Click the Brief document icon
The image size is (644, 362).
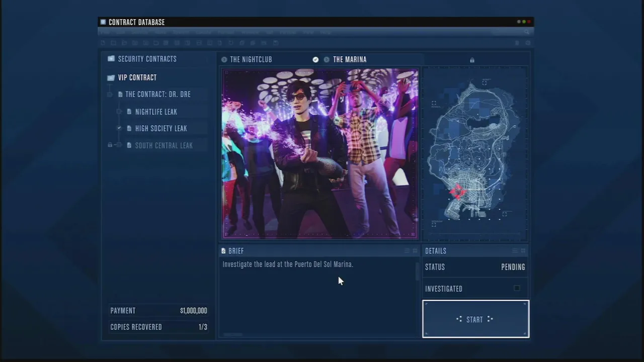pyautogui.click(x=223, y=251)
